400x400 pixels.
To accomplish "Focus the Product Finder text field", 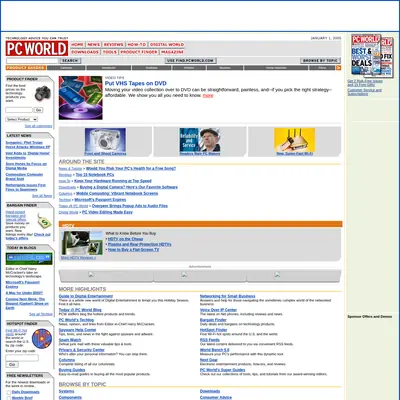I will 19,110.
